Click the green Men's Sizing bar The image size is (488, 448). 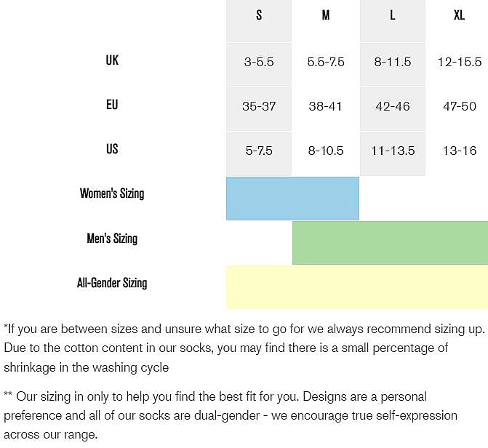(390, 243)
